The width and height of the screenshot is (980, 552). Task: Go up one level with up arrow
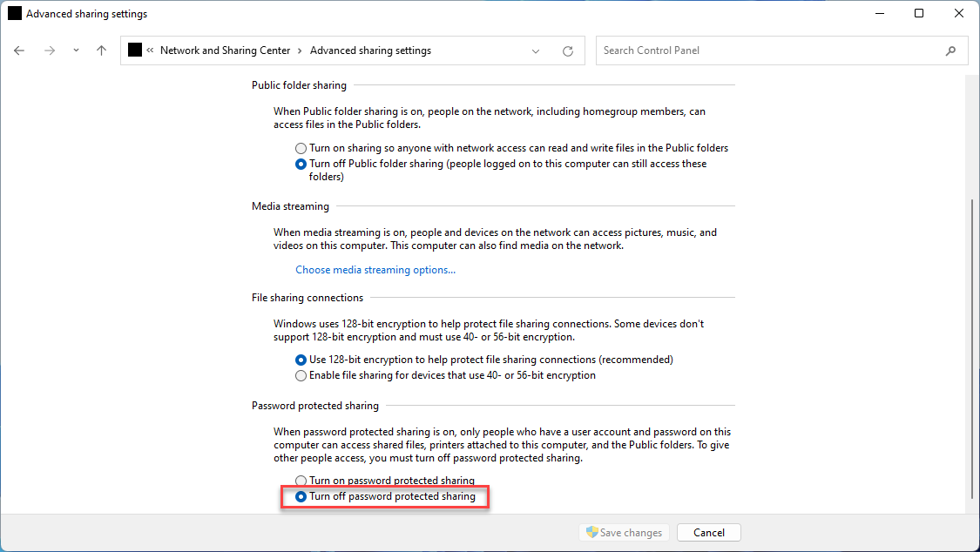[101, 50]
